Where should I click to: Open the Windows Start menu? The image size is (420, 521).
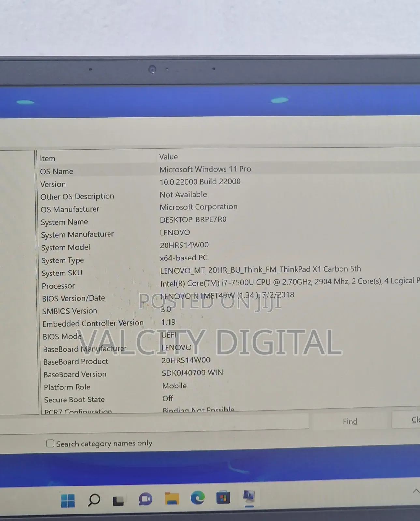(68, 500)
